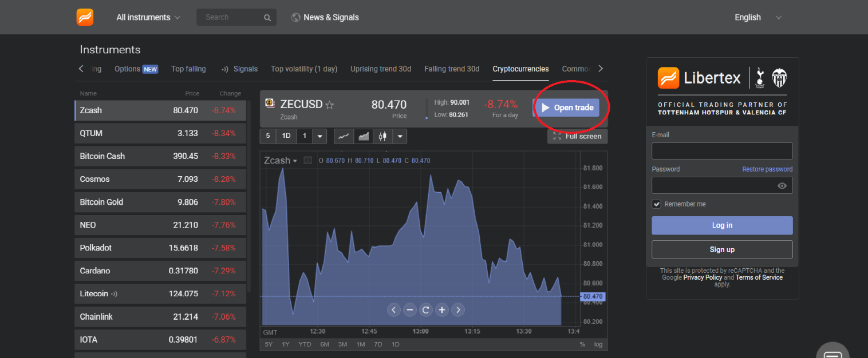
Task: Select the area chart type icon
Action: tap(363, 136)
